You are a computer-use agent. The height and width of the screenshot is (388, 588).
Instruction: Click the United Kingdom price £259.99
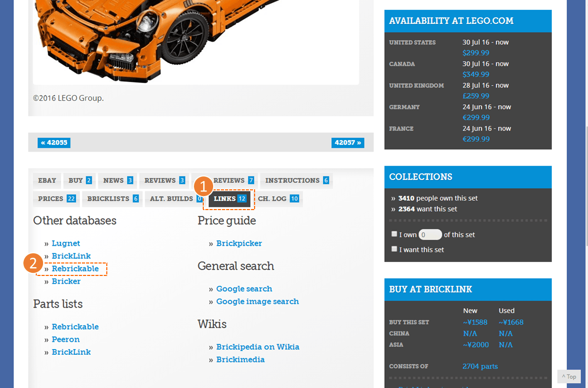475,96
